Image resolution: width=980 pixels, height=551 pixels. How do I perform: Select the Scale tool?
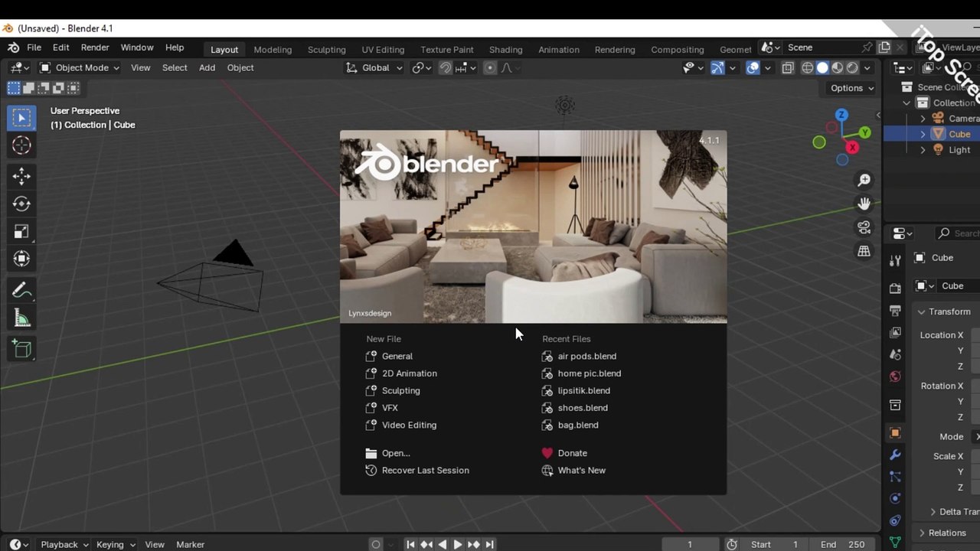(21, 231)
